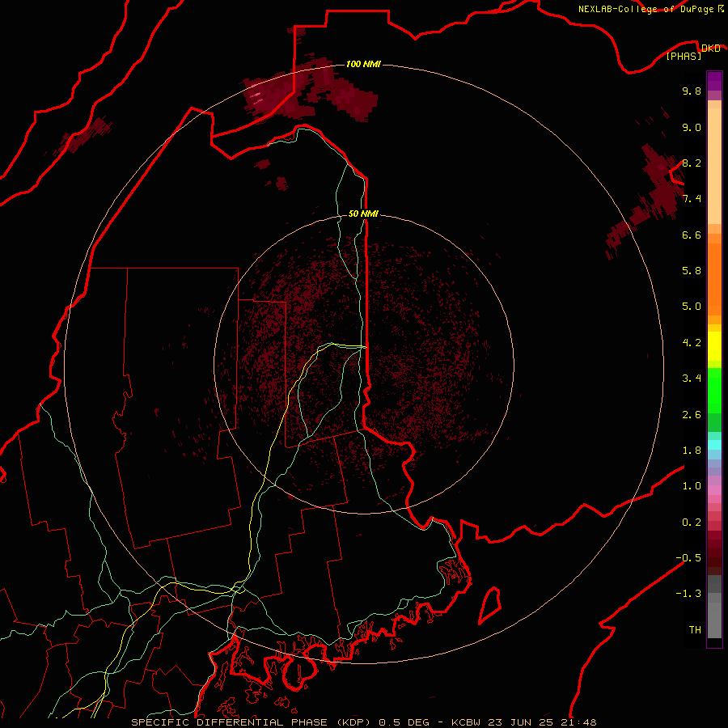This screenshot has width=728, height=728.
Task: Click the yellow segment of the color bar
Action: (714, 346)
